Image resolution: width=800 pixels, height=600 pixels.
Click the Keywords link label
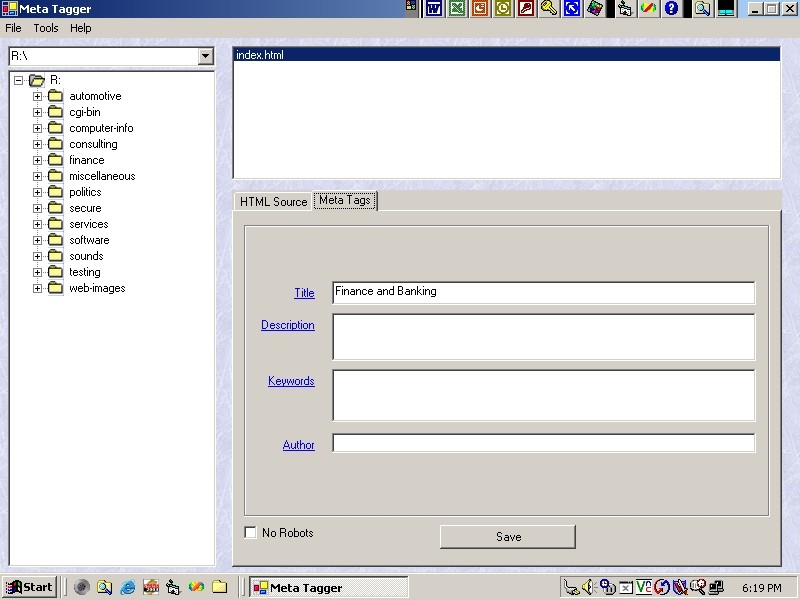(291, 381)
